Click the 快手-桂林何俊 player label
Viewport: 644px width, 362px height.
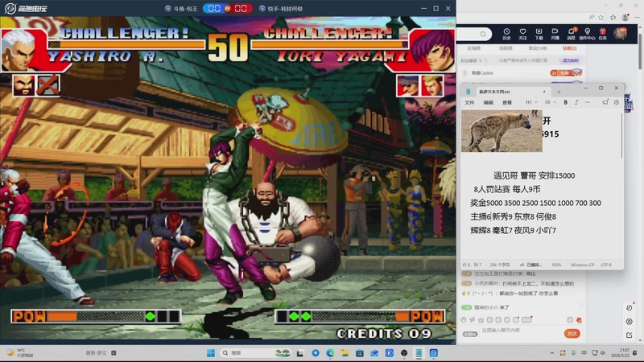click(281, 8)
